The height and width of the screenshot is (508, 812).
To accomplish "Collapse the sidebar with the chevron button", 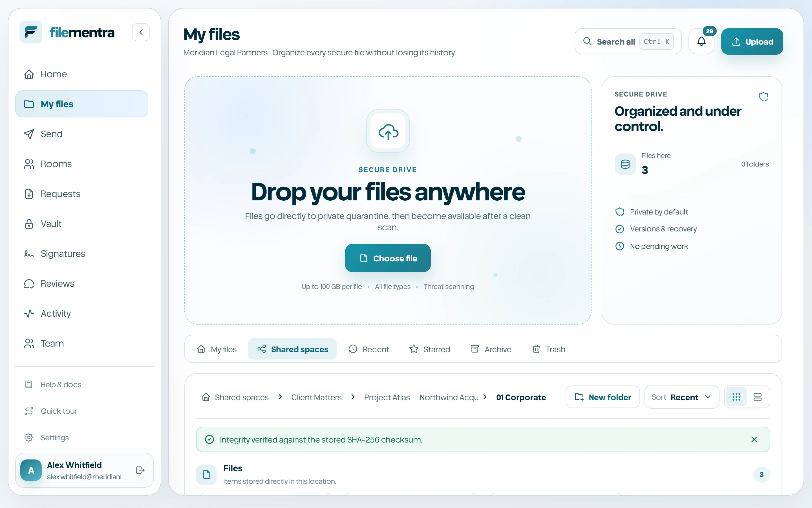I will coord(141,32).
